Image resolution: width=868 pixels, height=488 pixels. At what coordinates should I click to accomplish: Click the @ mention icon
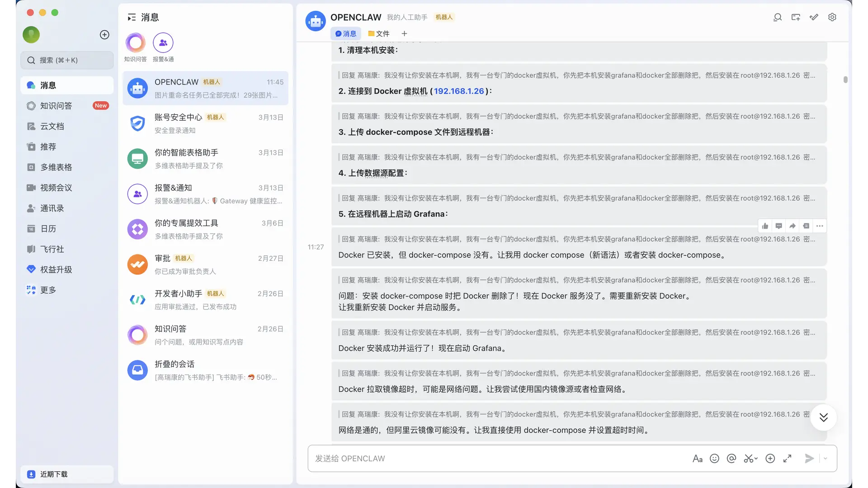(x=731, y=458)
